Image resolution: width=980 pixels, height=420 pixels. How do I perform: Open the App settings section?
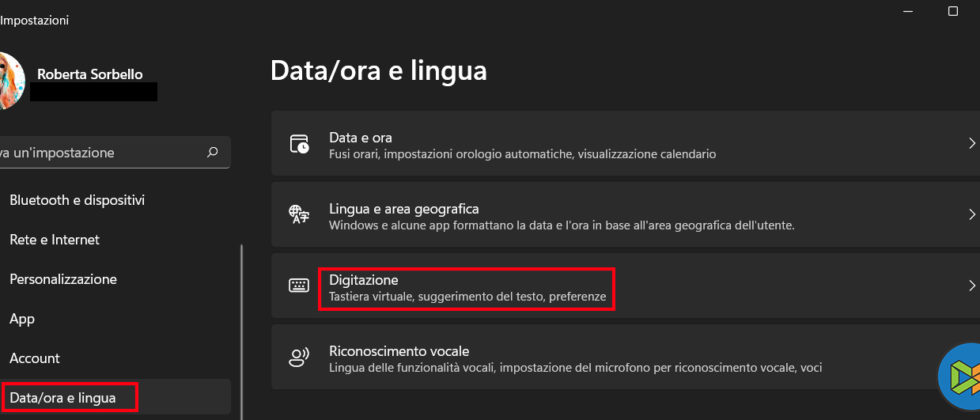point(22,319)
